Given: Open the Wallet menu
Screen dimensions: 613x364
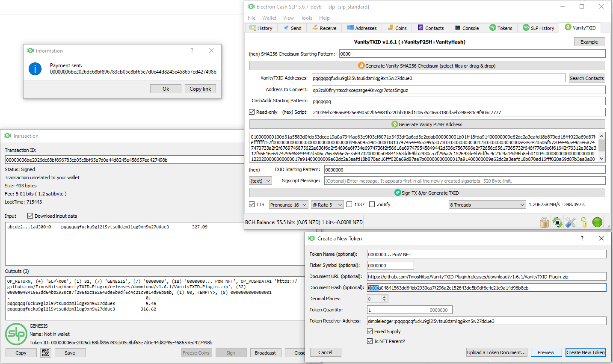Looking at the screenshot, I should click(x=269, y=18).
